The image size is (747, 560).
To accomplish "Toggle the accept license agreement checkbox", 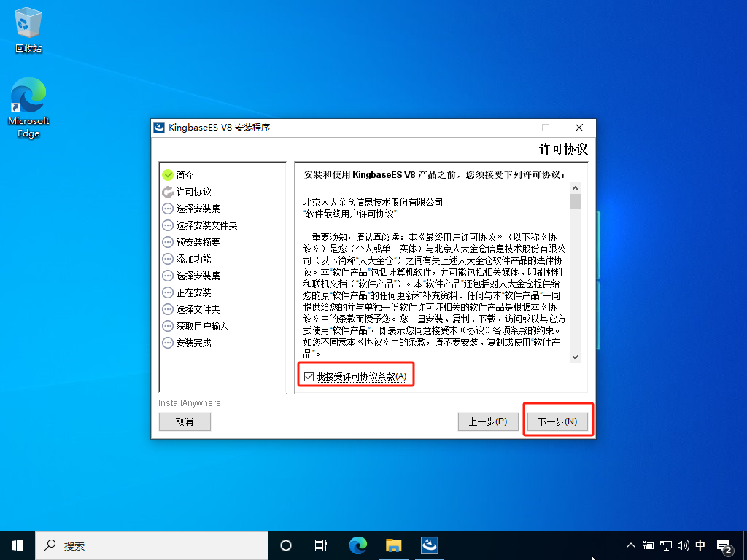I will pyautogui.click(x=309, y=376).
